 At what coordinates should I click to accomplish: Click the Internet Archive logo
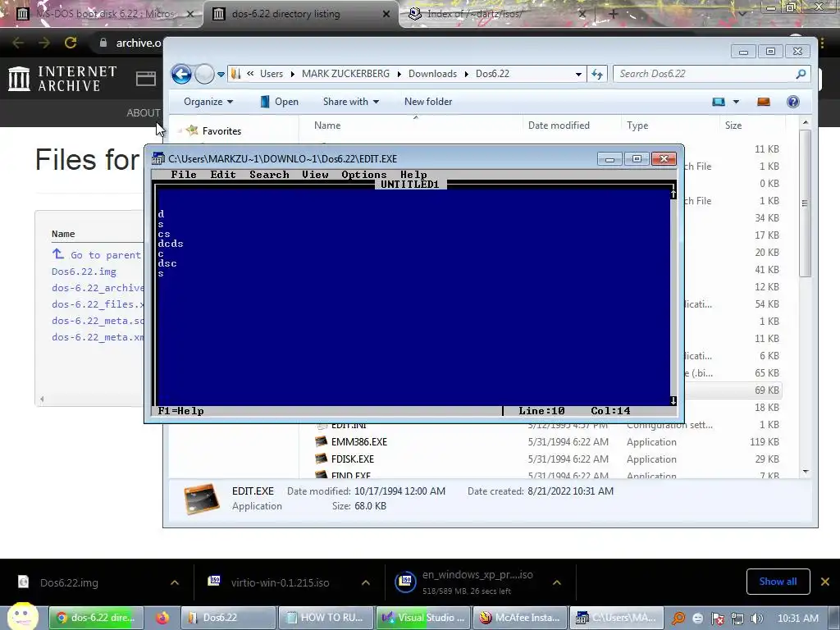(62, 79)
